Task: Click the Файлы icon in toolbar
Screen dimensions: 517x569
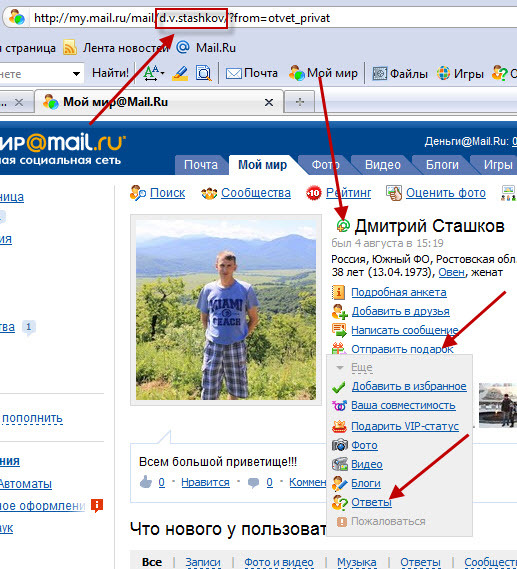Action: click(380, 74)
